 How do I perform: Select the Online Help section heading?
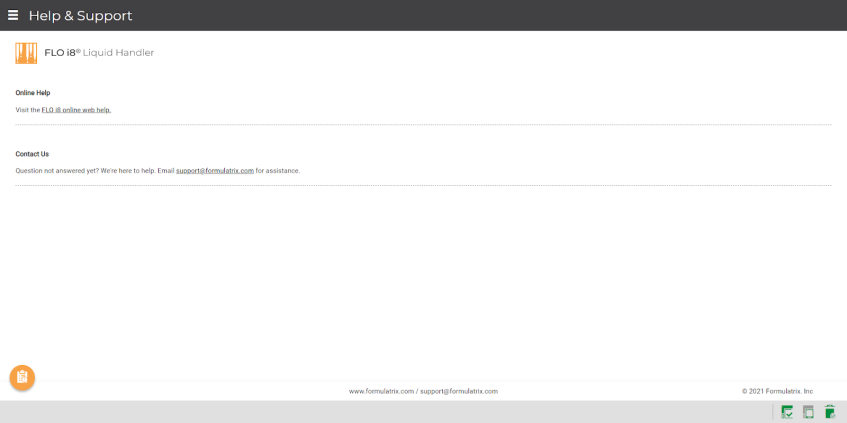33,93
